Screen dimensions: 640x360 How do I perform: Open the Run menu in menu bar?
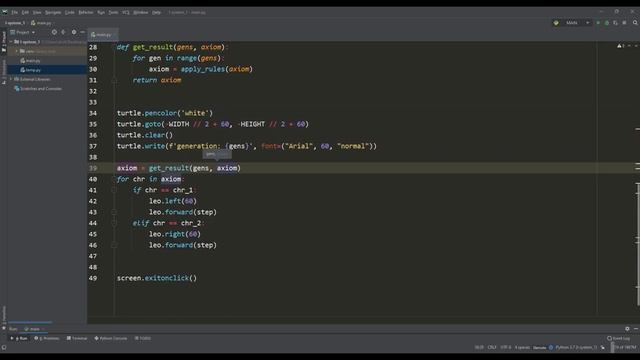pyautogui.click(x=101, y=12)
